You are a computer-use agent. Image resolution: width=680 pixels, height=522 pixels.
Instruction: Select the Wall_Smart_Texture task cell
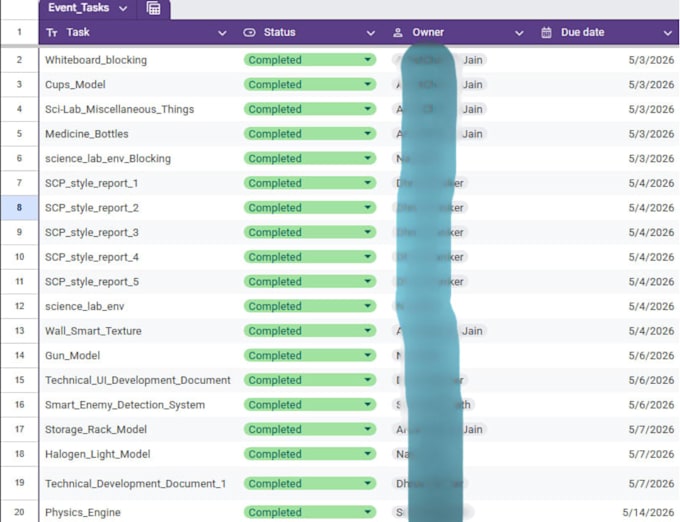[138, 331]
